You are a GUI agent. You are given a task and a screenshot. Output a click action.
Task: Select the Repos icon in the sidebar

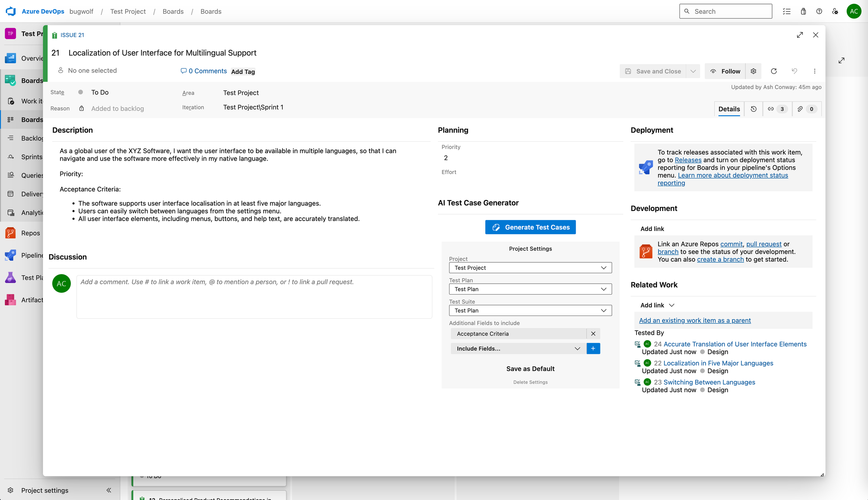click(10, 233)
